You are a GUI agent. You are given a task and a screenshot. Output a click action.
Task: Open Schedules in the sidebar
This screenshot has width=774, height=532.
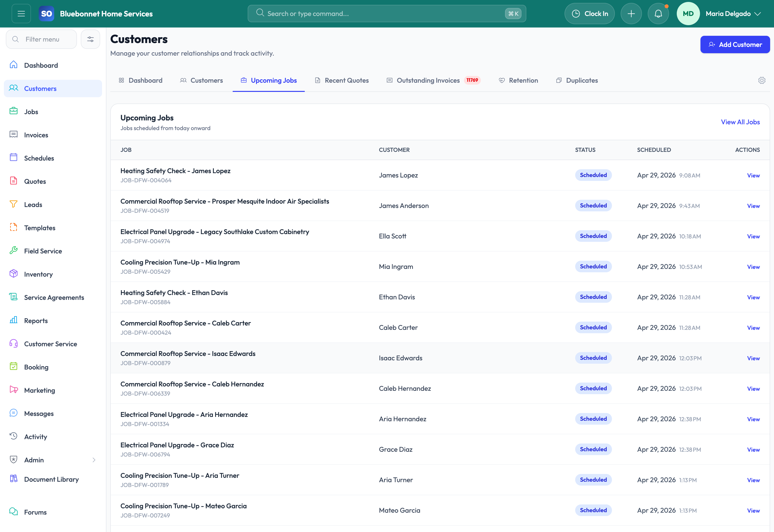pos(53,158)
